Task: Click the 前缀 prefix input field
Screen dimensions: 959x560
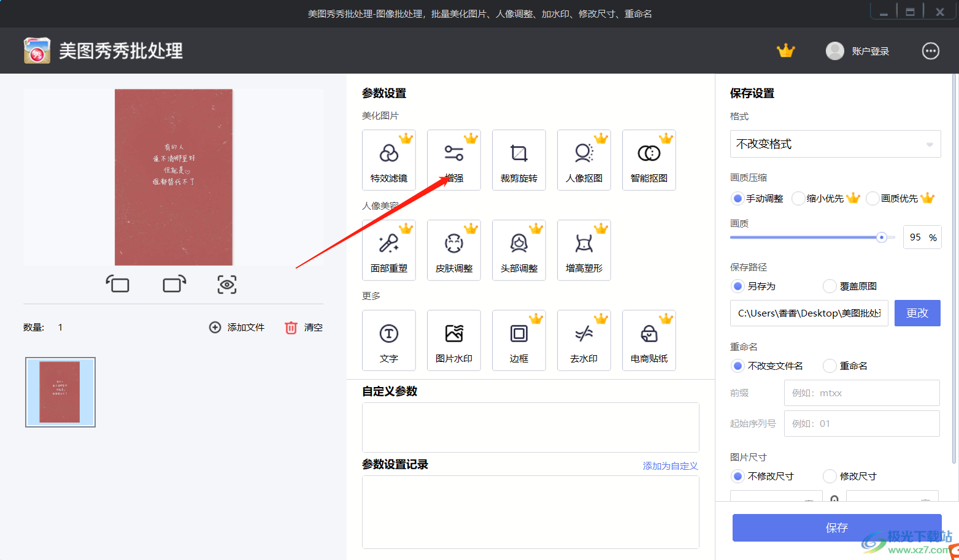Action: 862,393
